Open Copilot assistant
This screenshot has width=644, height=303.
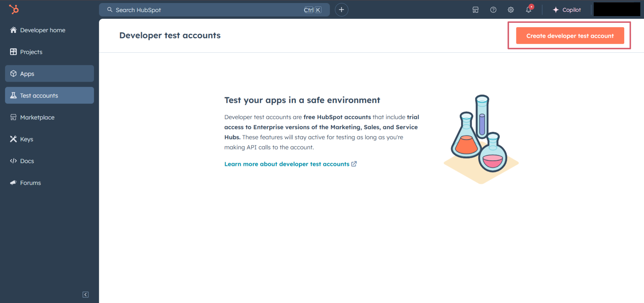[x=567, y=10]
